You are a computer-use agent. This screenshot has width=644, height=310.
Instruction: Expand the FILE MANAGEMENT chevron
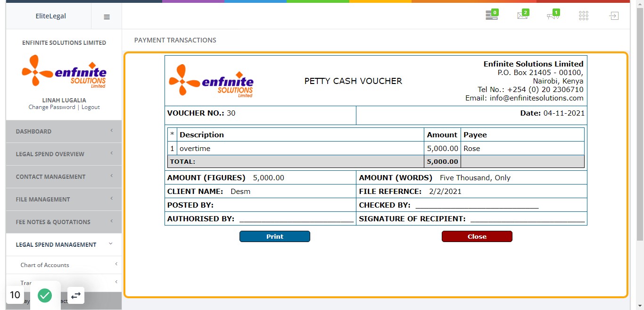(x=112, y=199)
